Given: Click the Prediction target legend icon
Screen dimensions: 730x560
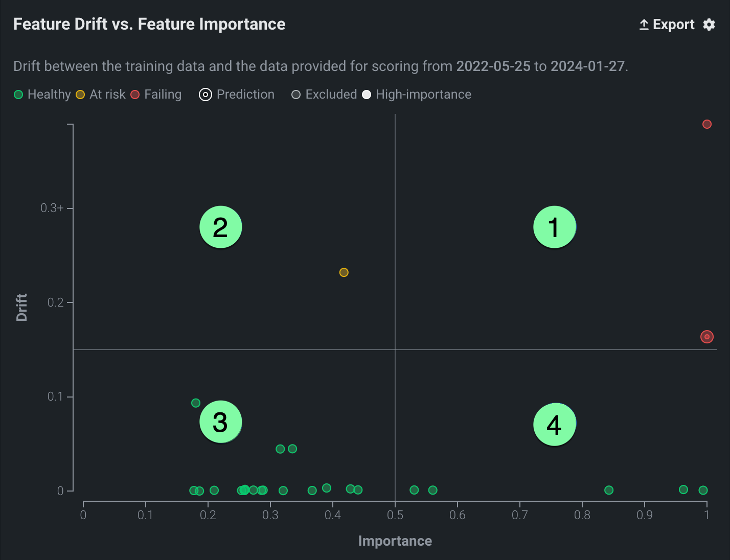Looking at the screenshot, I should click(x=206, y=95).
